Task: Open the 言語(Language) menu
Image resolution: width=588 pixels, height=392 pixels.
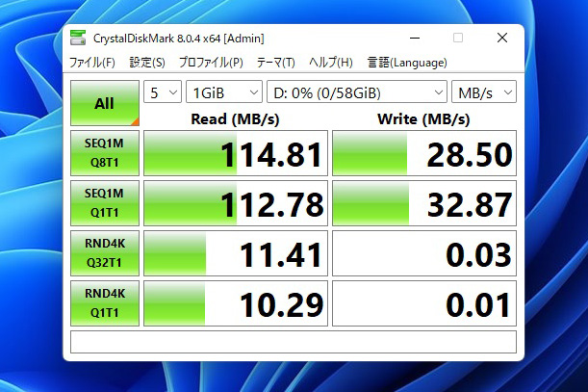Action: pos(407,63)
